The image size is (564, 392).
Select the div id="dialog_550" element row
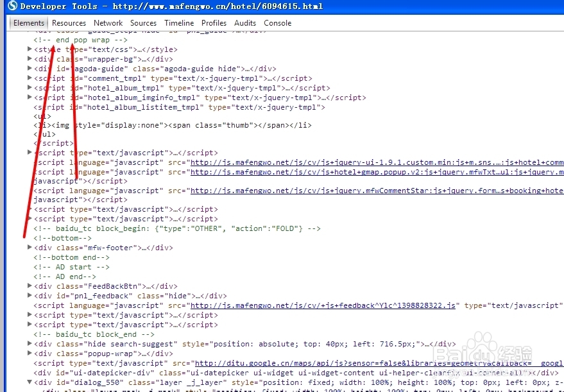coord(299,382)
